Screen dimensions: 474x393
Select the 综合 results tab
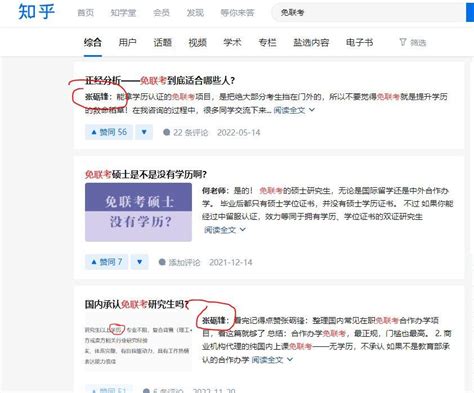tap(93, 43)
